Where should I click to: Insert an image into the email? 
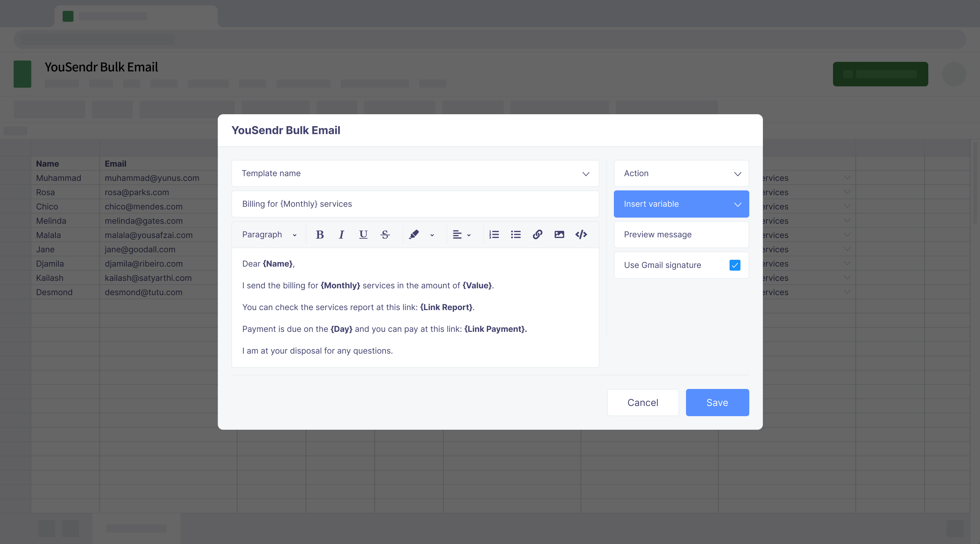point(559,235)
